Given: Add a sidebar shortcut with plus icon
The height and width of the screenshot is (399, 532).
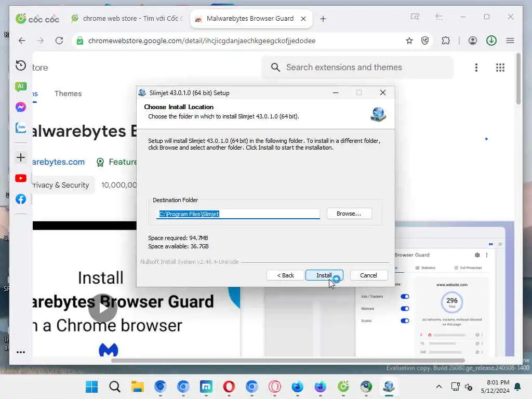Looking at the screenshot, I should 21,157.
